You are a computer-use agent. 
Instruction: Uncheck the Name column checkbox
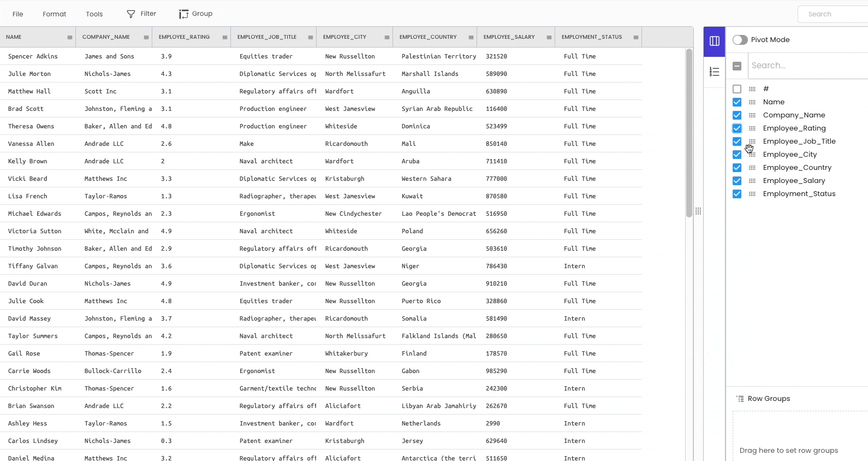coord(737,102)
